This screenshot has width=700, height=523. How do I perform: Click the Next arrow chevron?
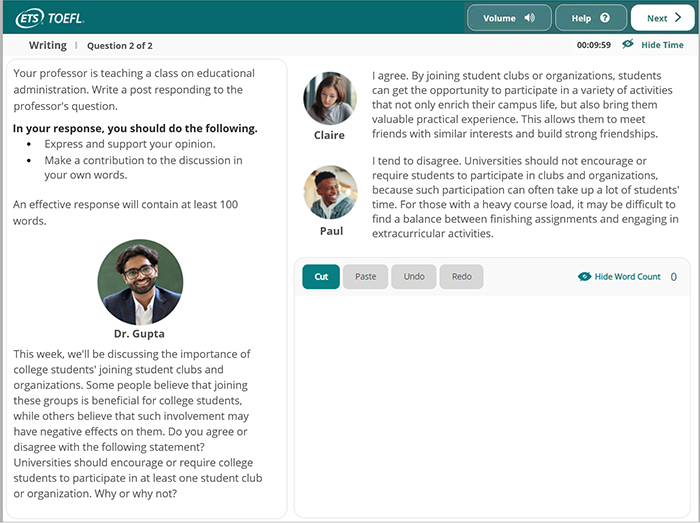tap(678, 18)
